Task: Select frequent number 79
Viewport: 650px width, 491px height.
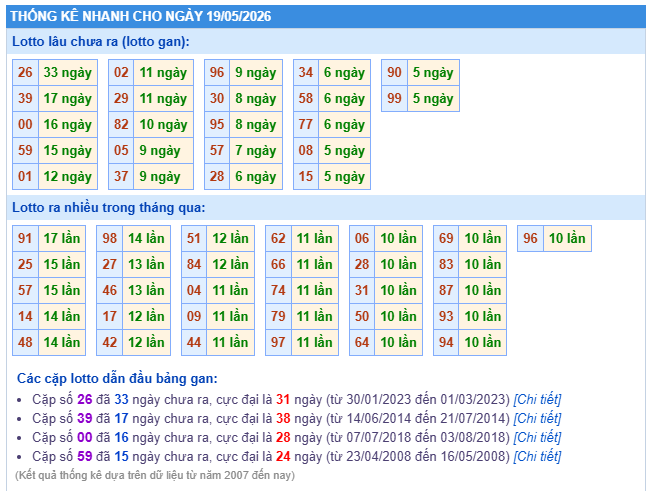Action: [278, 316]
